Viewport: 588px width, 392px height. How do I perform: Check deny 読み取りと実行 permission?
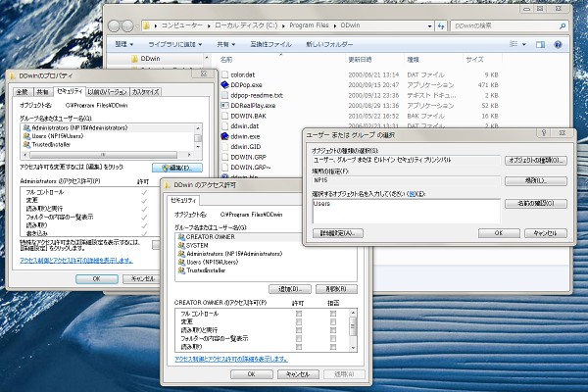tap(333, 330)
